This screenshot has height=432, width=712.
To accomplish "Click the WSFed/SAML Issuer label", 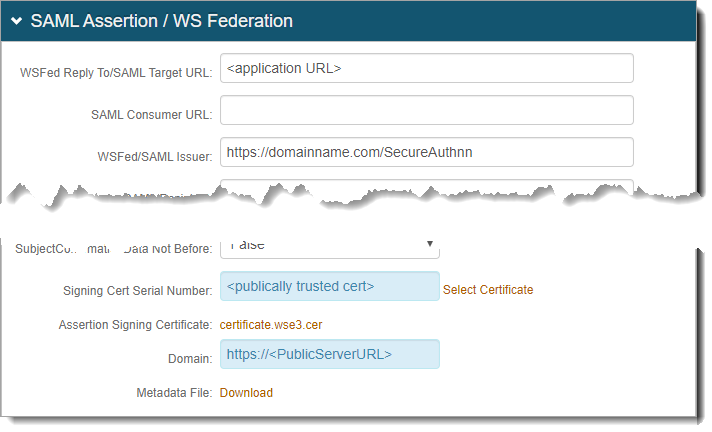I will pyautogui.click(x=155, y=156).
